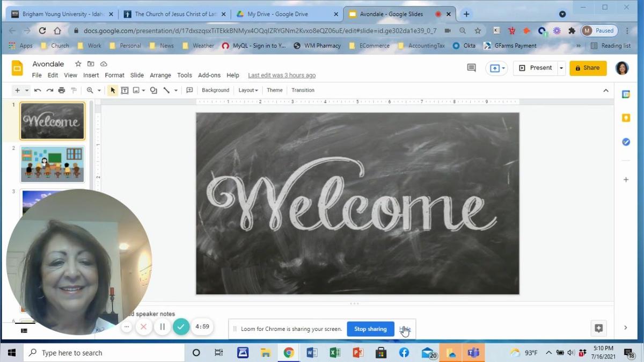Insert a text box

pos(125,90)
